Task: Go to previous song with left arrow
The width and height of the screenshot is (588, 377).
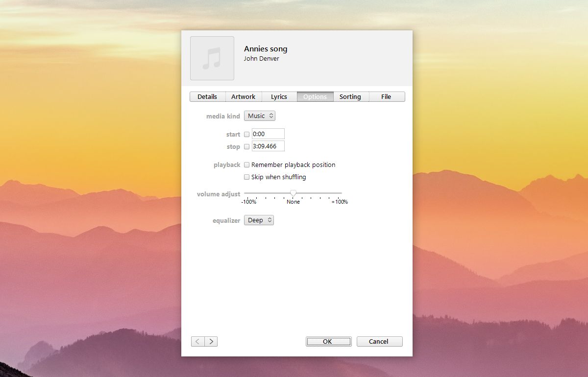Action: point(197,342)
